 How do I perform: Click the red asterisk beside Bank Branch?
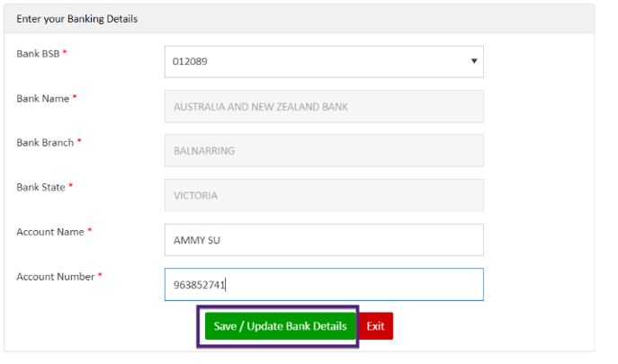[79, 141]
